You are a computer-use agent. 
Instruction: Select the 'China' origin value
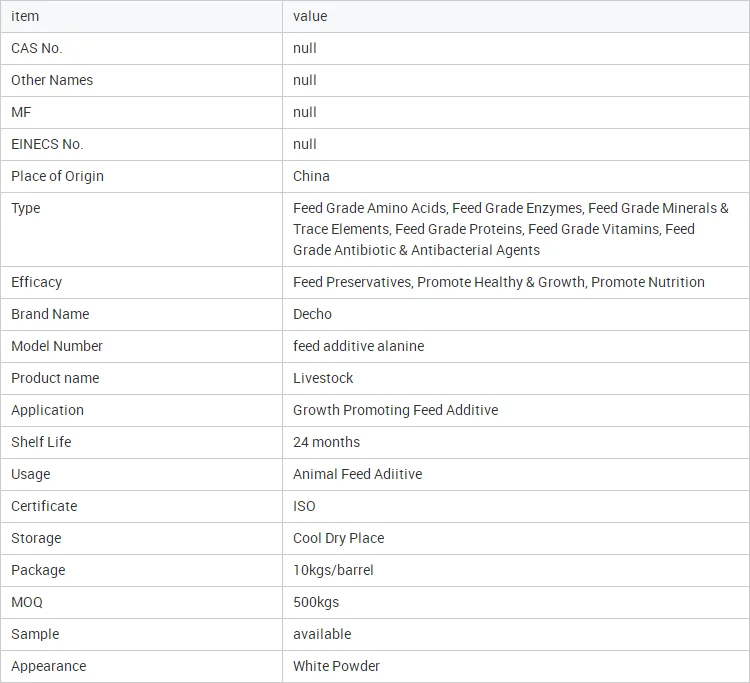(311, 176)
